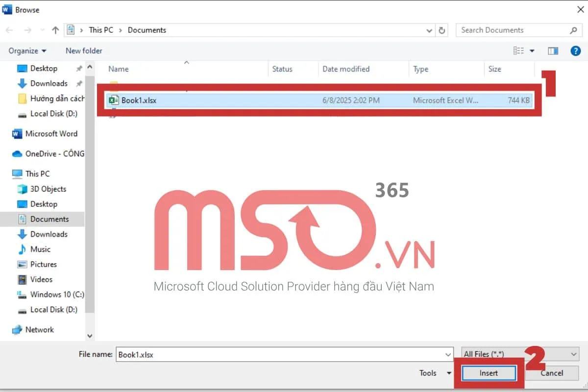
Task: Refresh the Documents folder view
Action: pyautogui.click(x=442, y=30)
